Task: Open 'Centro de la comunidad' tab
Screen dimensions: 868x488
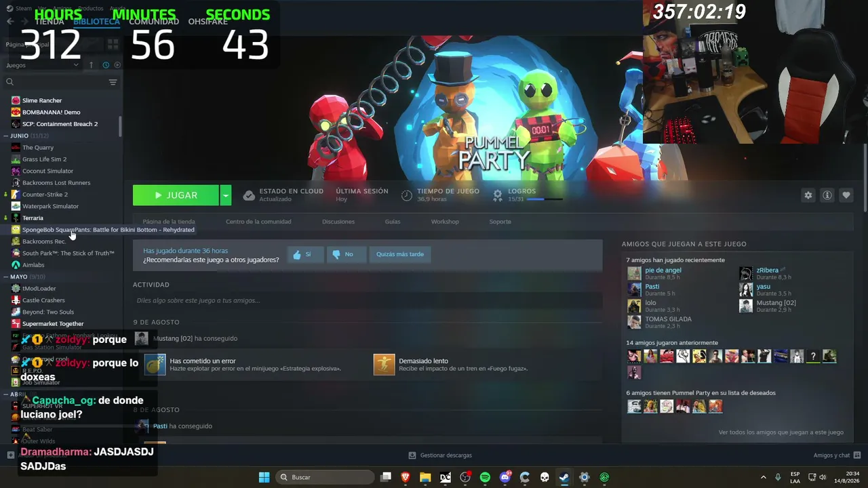Action: pos(258,222)
